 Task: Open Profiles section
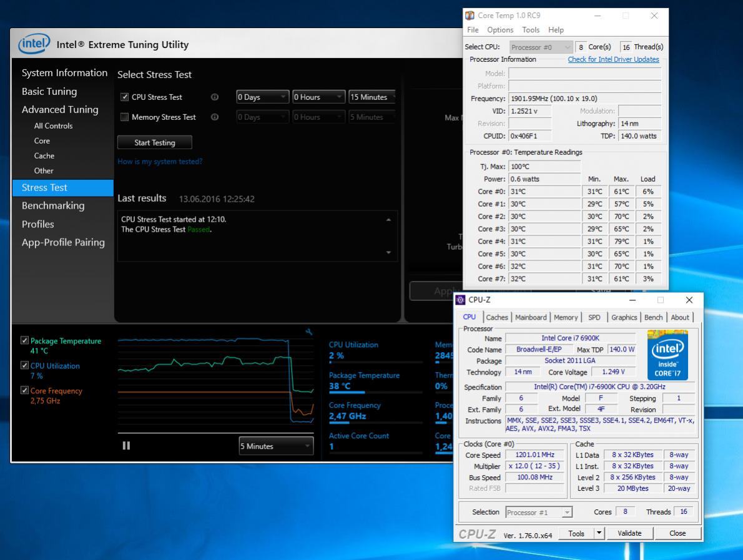point(38,224)
